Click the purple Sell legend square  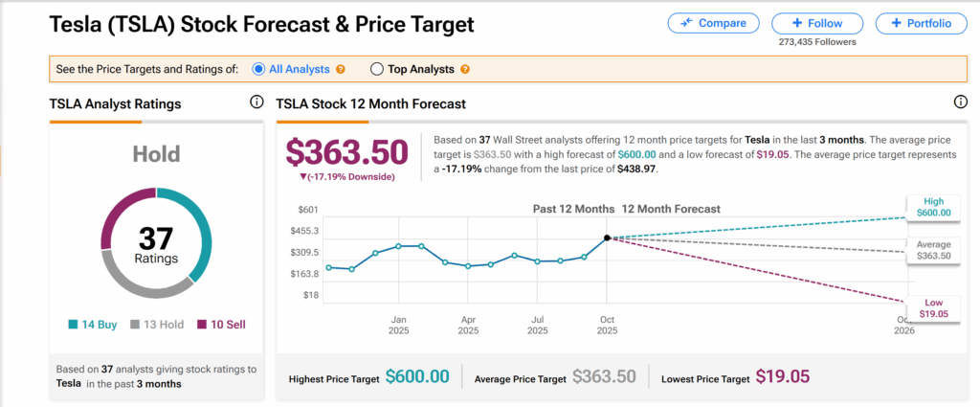(x=202, y=325)
